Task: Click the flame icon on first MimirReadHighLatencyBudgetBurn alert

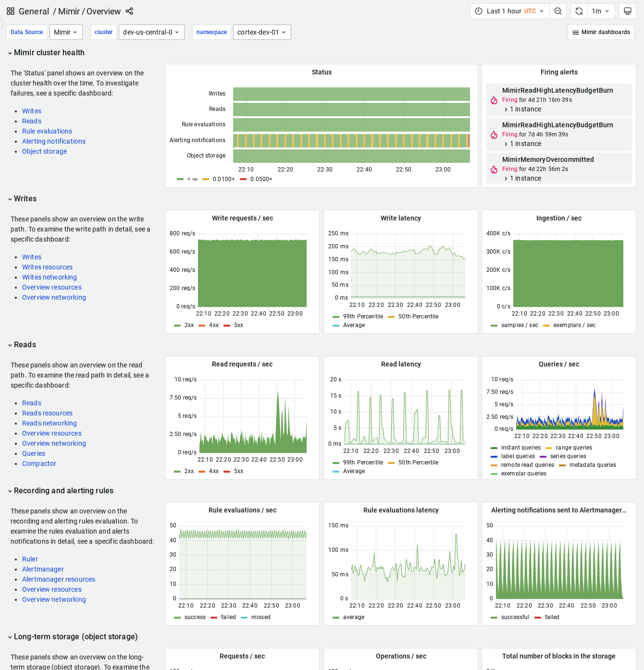Action: point(494,100)
